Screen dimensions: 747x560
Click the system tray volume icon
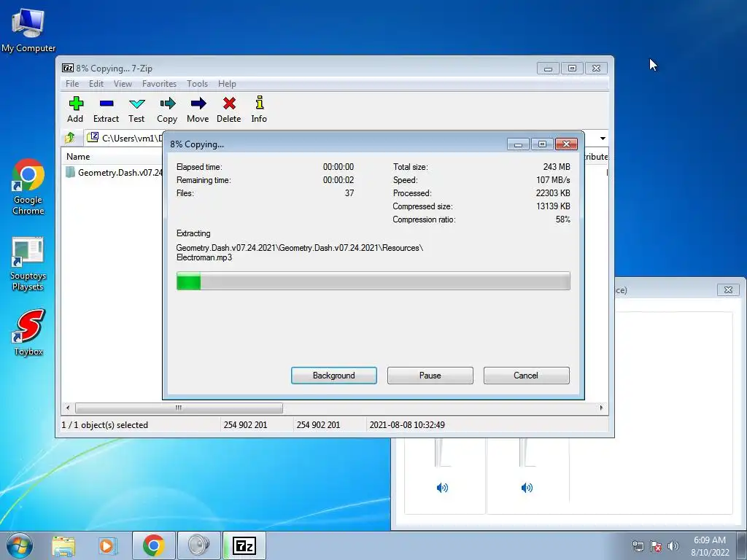click(x=673, y=545)
